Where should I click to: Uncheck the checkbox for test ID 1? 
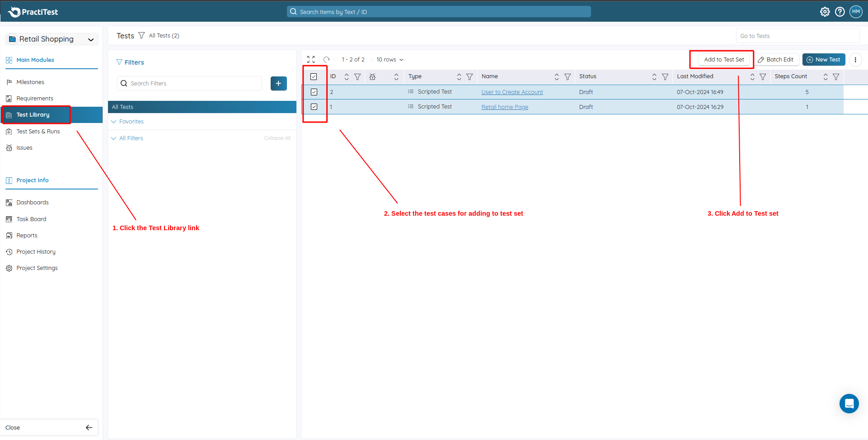(x=314, y=107)
